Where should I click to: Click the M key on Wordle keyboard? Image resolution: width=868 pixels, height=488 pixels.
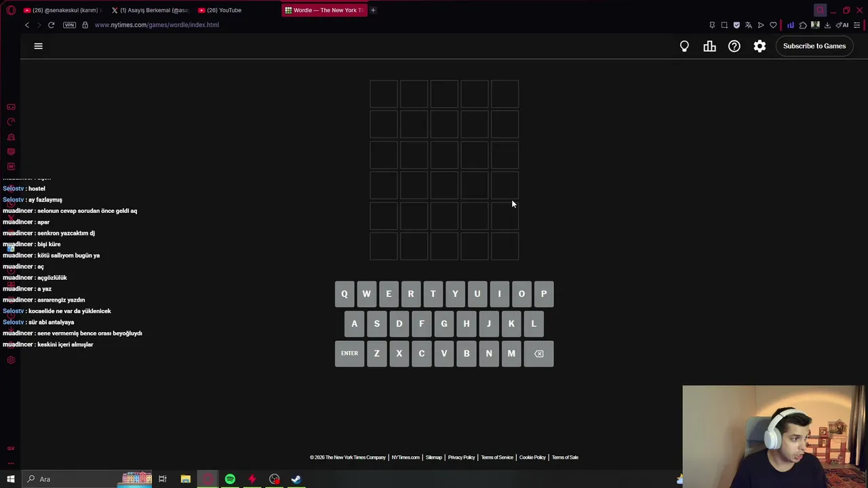coord(511,354)
